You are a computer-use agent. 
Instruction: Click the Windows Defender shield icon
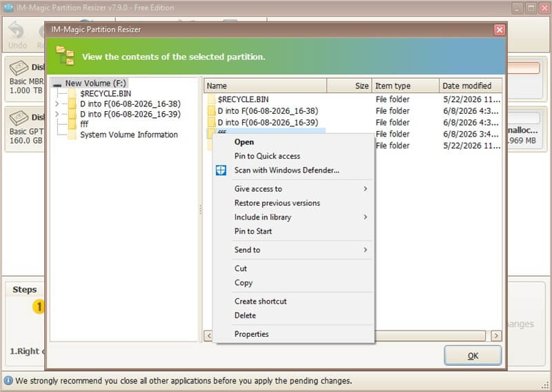tap(221, 170)
